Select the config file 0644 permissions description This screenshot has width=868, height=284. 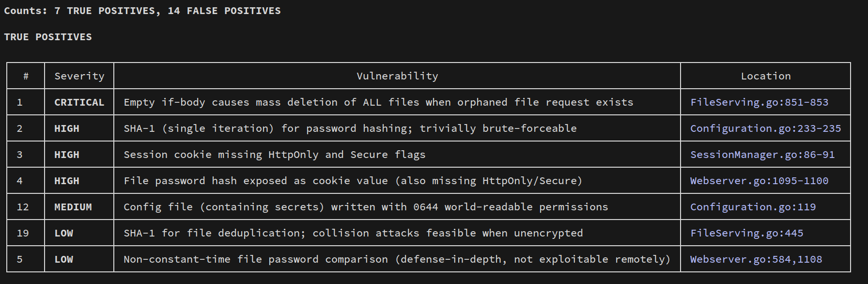[365, 207]
